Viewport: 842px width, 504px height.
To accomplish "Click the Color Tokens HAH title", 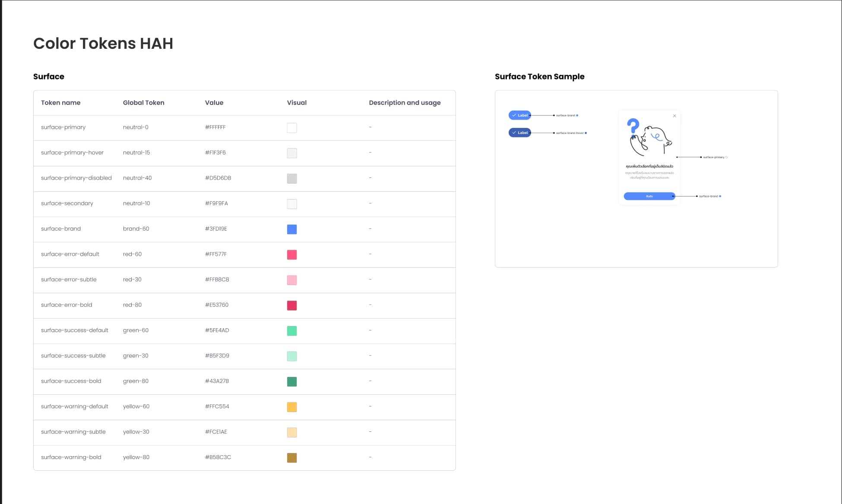I will [x=103, y=43].
